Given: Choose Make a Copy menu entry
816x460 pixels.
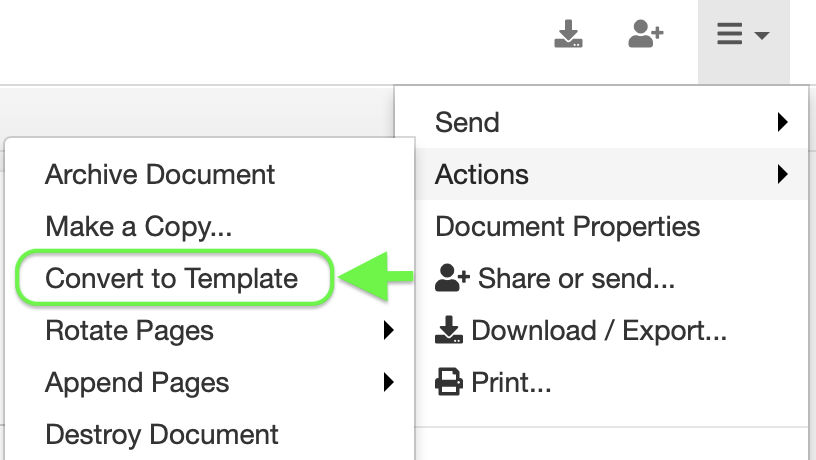Looking at the screenshot, I should [x=138, y=227].
